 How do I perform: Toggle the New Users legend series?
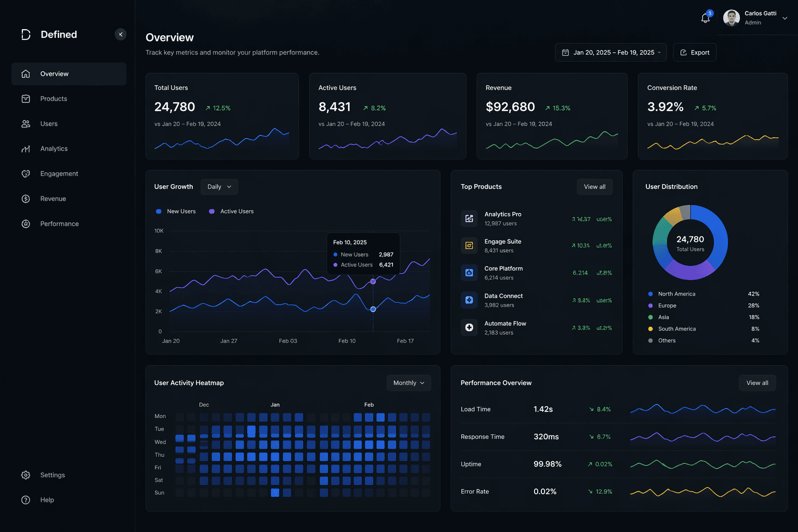pyautogui.click(x=176, y=211)
